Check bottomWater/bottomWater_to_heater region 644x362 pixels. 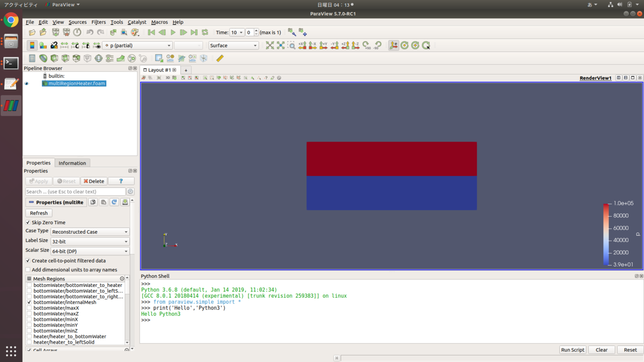coord(30,285)
